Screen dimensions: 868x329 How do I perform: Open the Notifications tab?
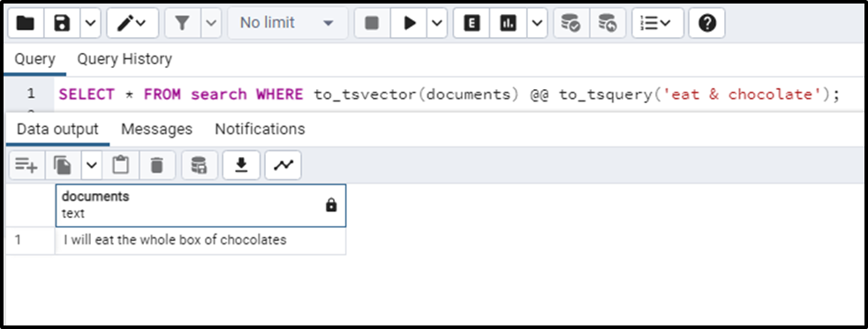coord(260,130)
